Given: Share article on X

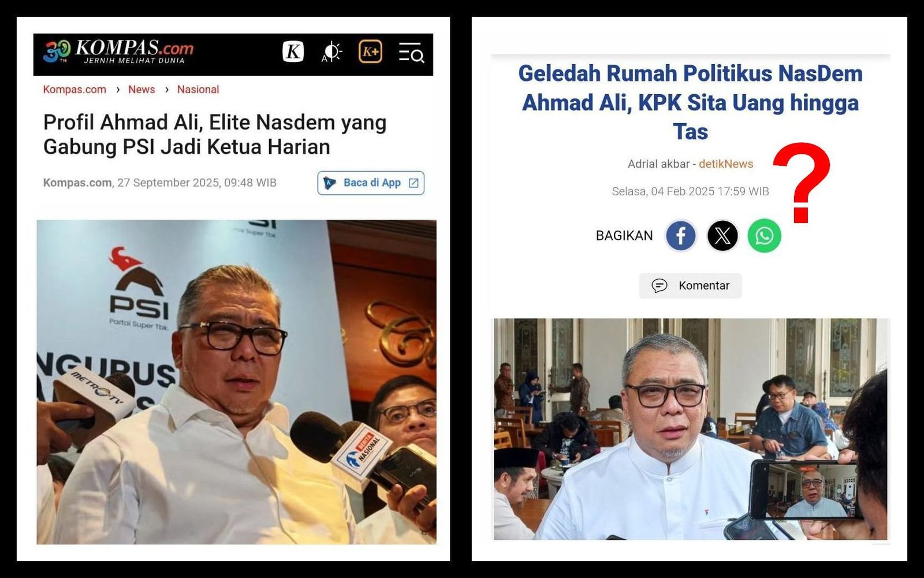Looking at the screenshot, I should 722,236.
